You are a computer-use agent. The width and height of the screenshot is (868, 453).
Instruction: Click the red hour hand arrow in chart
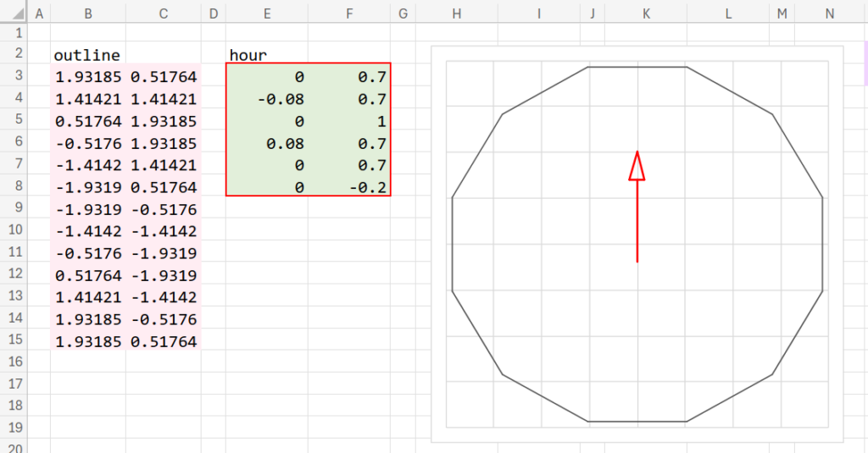click(x=637, y=220)
